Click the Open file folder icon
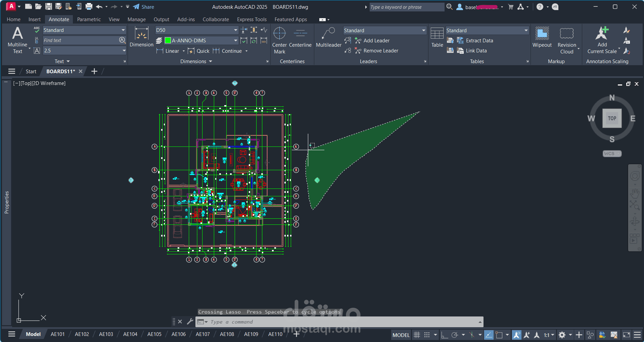 point(38,6)
